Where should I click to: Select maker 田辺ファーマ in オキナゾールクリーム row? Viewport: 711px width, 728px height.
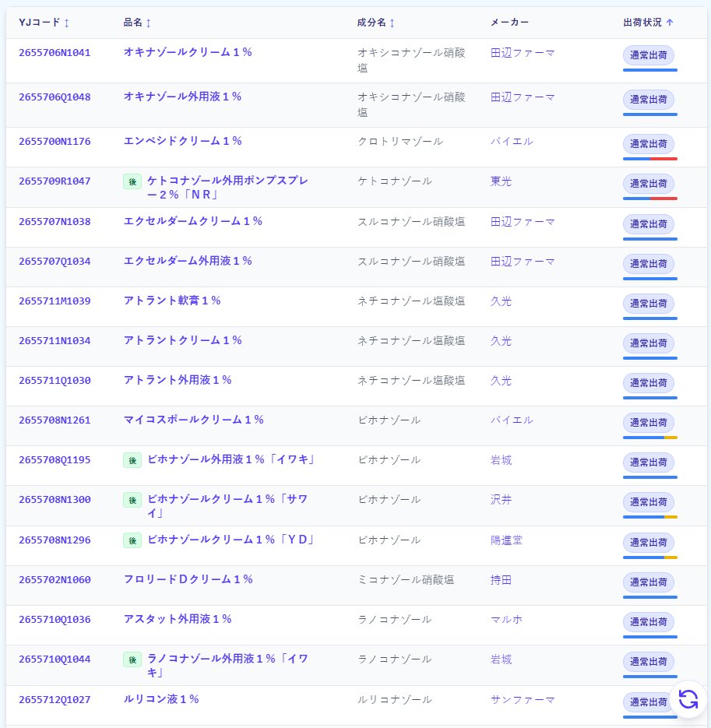pyautogui.click(x=523, y=53)
